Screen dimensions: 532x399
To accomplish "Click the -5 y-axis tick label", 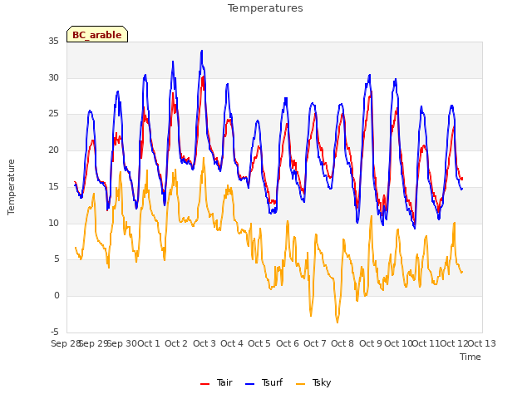I will (x=55, y=332).
